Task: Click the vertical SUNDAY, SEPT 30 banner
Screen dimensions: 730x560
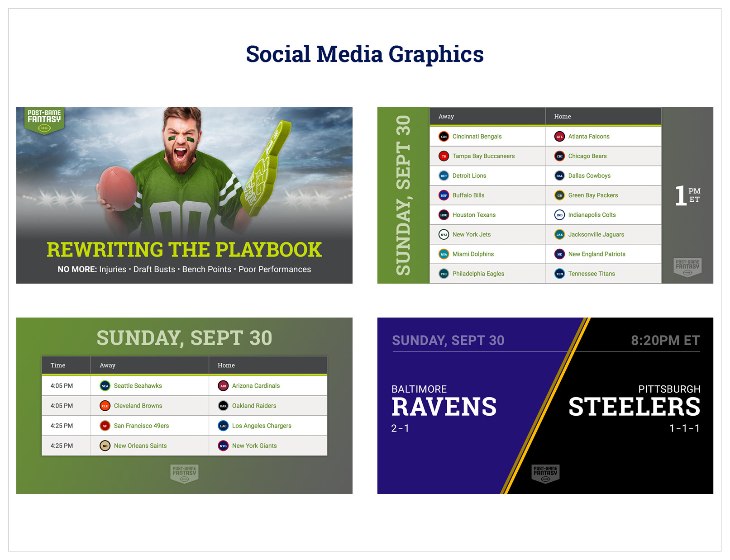Action: pyautogui.click(x=403, y=195)
